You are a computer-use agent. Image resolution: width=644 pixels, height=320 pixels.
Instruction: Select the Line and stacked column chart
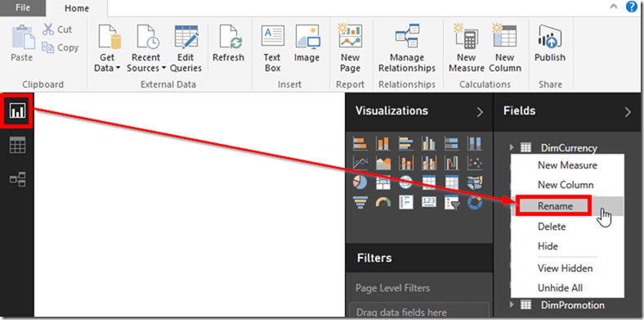406,164
